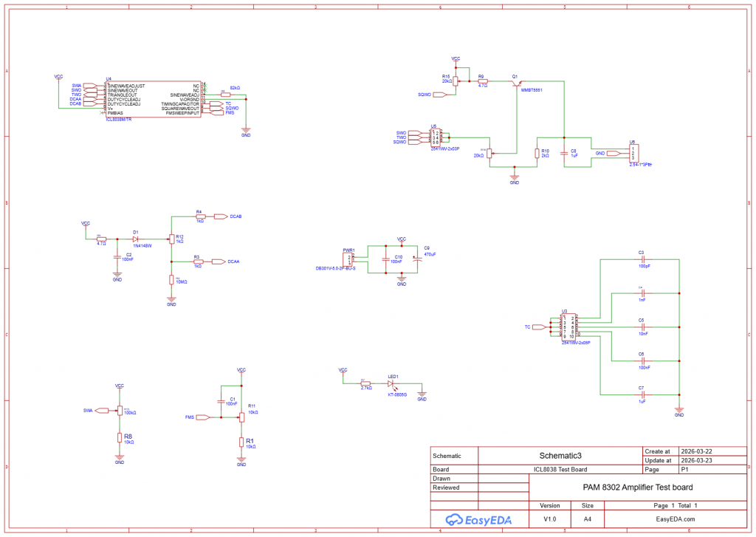Select the U5 2x03P header symbol
The image size is (756, 537).
(x=436, y=137)
